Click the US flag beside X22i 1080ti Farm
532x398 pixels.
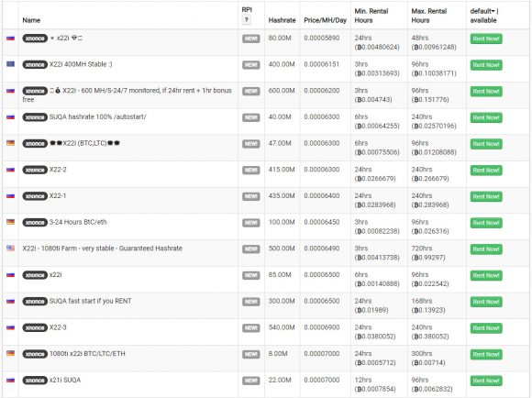click(x=10, y=249)
